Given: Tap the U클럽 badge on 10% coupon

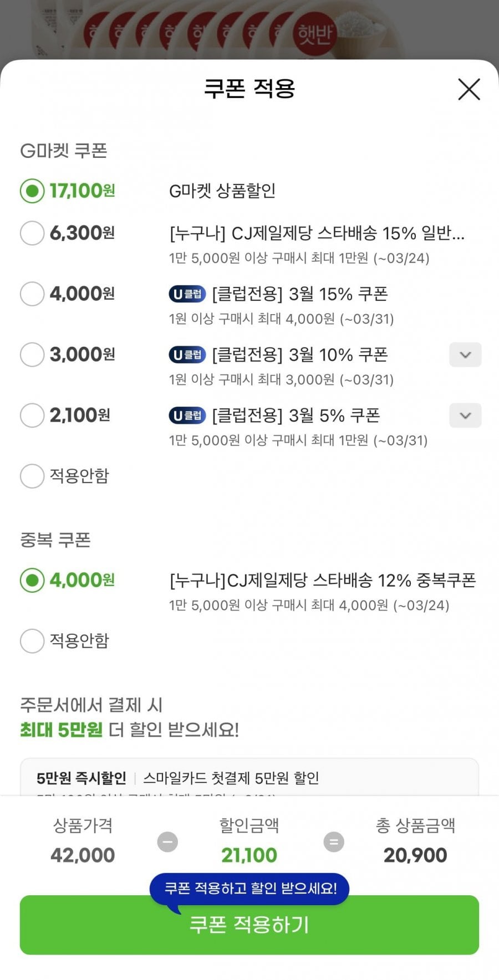Looking at the screenshot, I should 187,355.
